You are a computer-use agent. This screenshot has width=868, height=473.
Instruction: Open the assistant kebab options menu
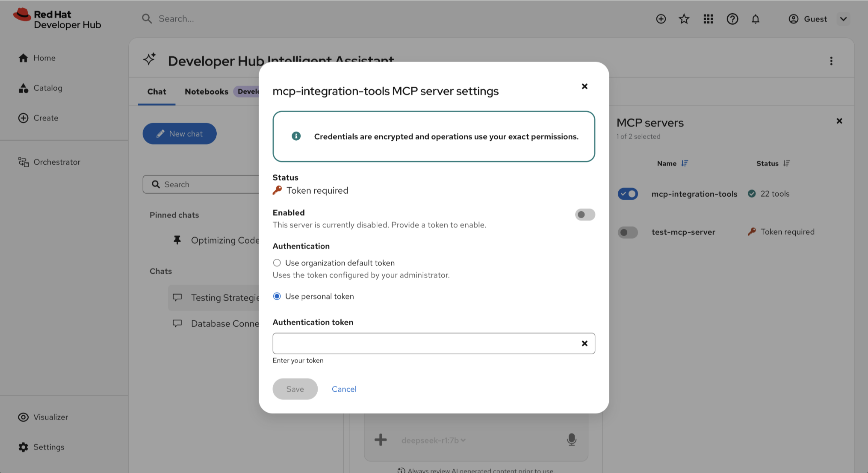click(831, 61)
